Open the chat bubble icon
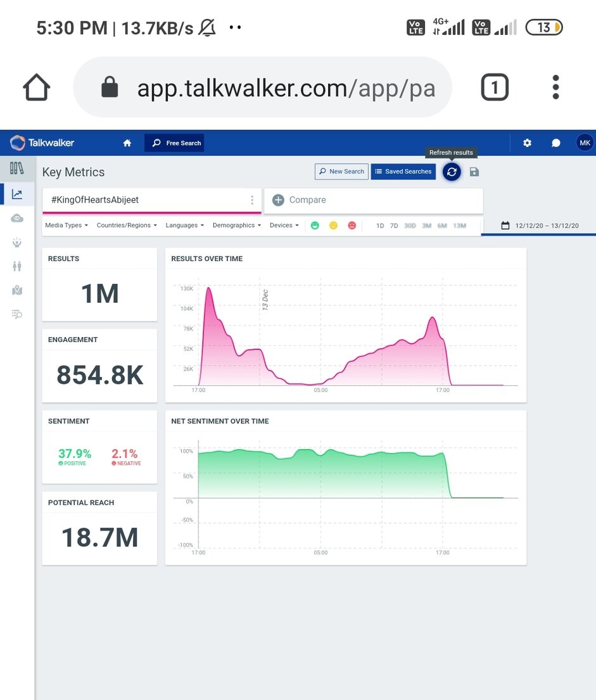The height and width of the screenshot is (700, 596). tap(556, 143)
